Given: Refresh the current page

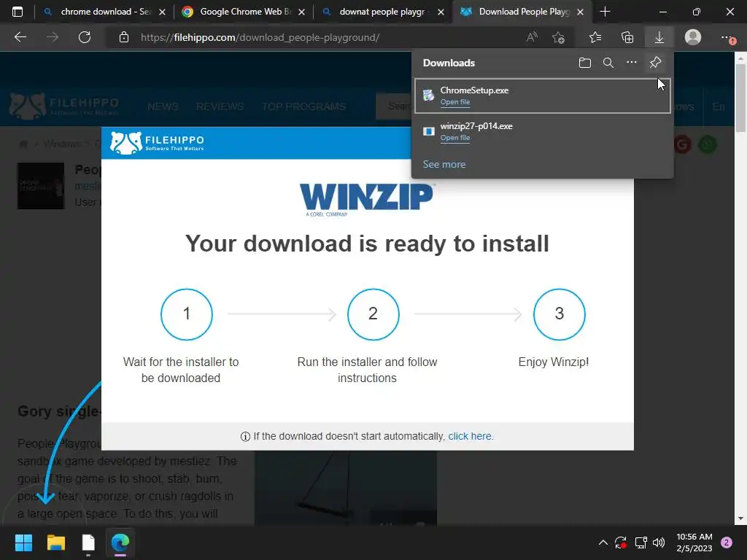Looking at the screenshot, I should 85,37.
